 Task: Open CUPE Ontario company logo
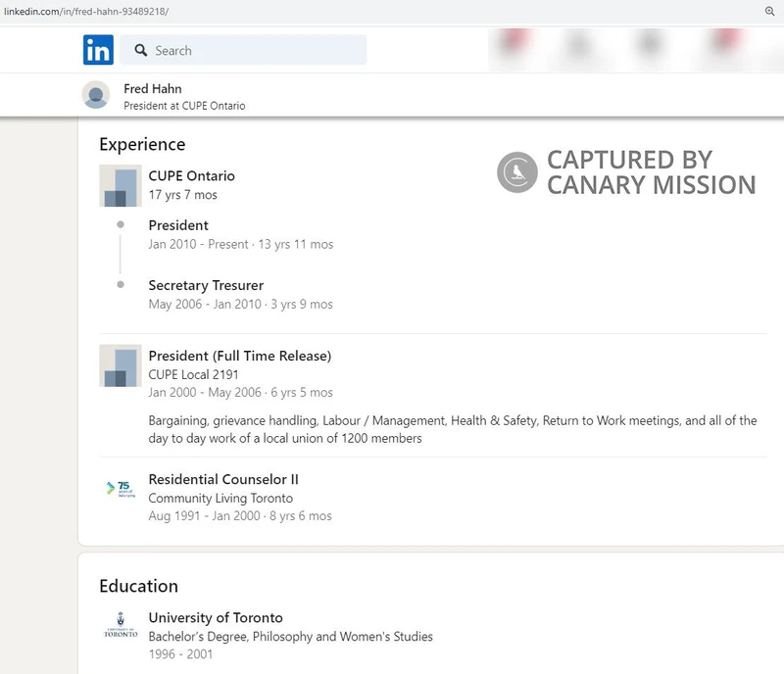pos(120,185)
